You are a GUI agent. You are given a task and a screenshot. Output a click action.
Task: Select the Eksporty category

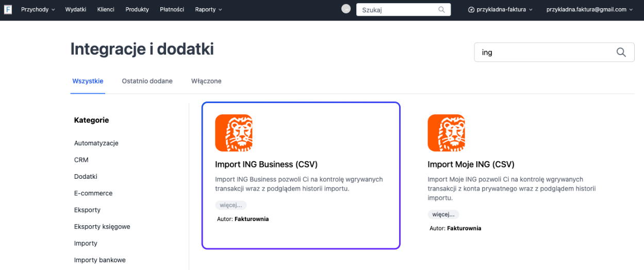tap(87, 210)
